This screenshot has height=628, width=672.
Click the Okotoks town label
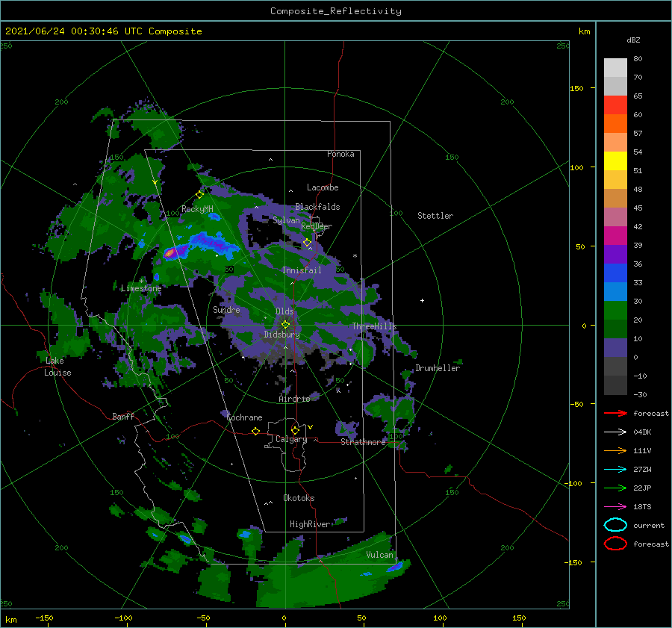point(299,498)
